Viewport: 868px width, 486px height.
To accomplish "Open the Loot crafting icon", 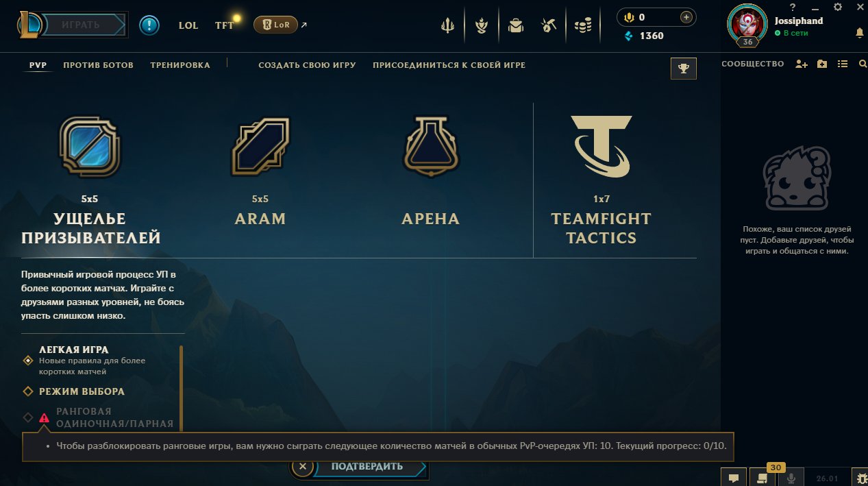I will (547, 26).
